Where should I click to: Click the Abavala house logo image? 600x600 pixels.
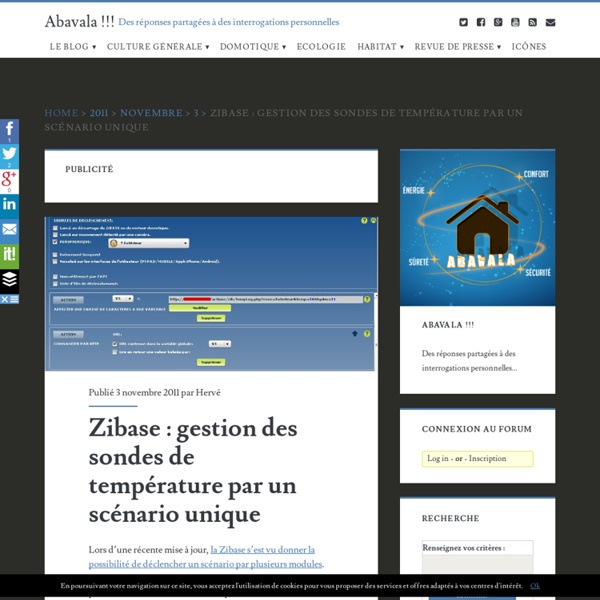pyautogui.click(x=477, y=227)
